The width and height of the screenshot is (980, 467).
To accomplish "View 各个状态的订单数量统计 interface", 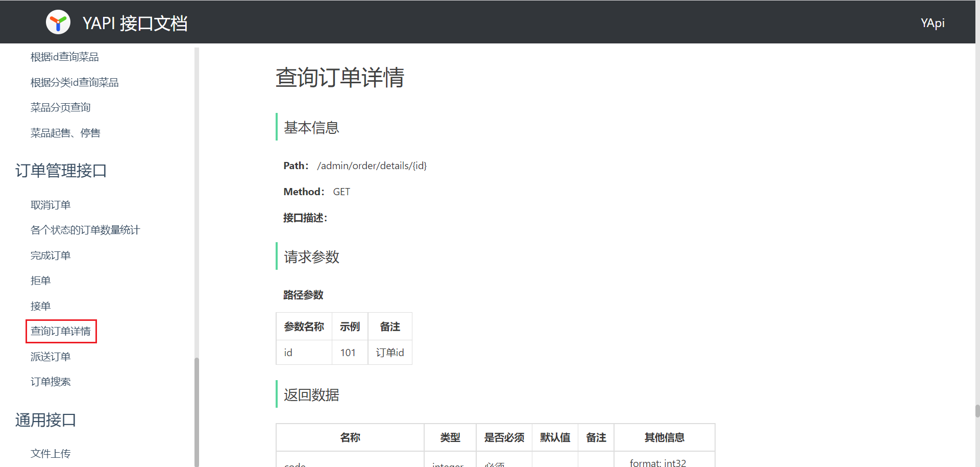I will click(85, 230).
